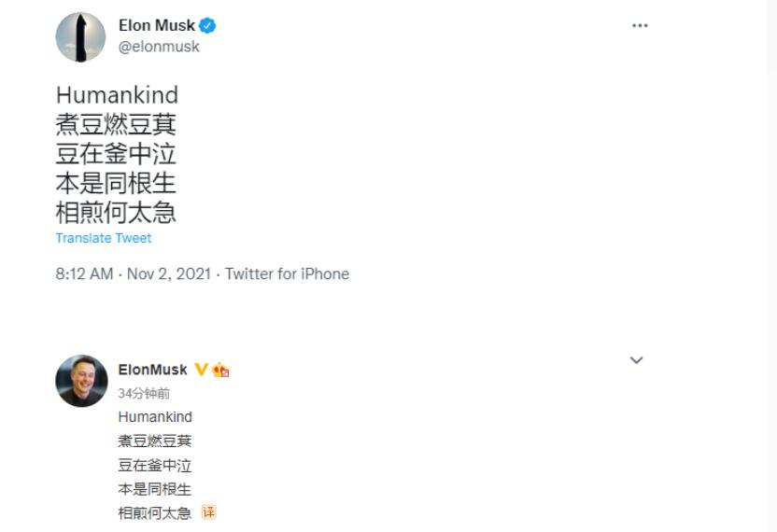Viewport: 777px width, 532px height.
Task: Click the line 相煎何太急 in the tweet
Action: tap(116, 212)
